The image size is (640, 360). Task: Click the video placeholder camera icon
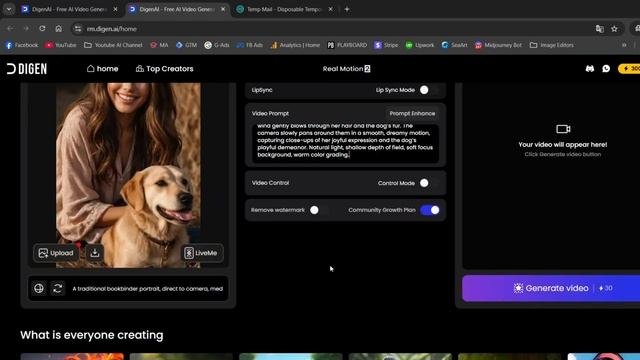pyautogui.click(x=563, y=129)
